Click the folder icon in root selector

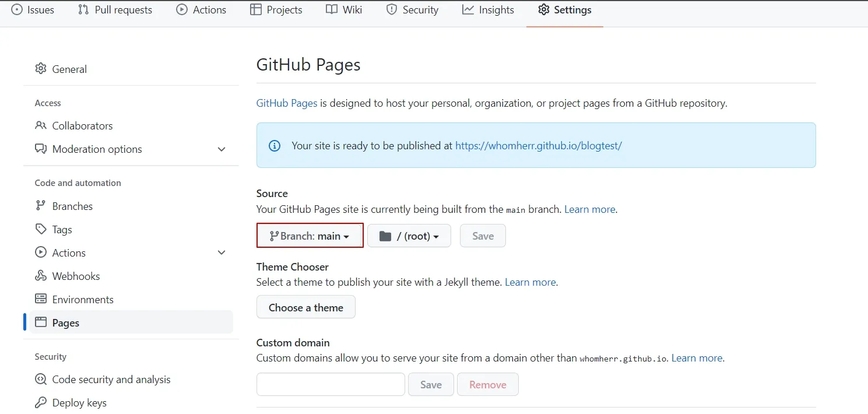click(385, 236)
